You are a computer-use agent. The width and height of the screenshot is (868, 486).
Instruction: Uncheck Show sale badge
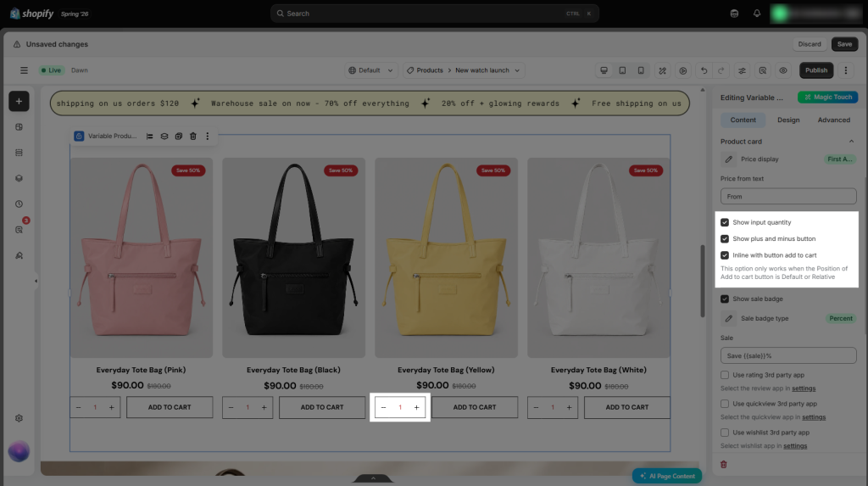(725, 299)
